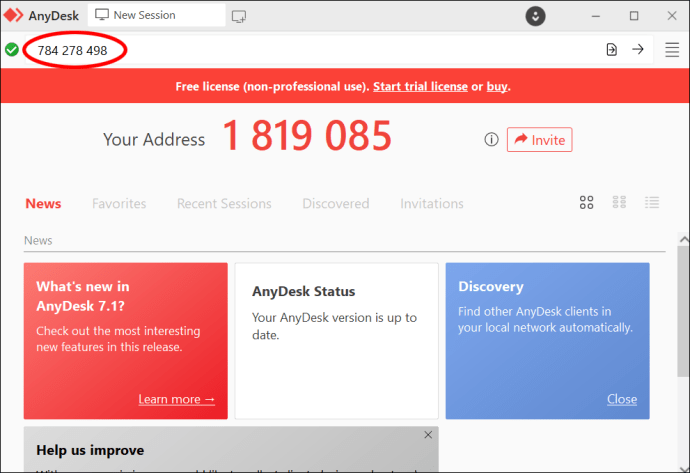The height and width of the screenshot is (473, 690).
Task: Open the News tab
Action: point(43,203)
